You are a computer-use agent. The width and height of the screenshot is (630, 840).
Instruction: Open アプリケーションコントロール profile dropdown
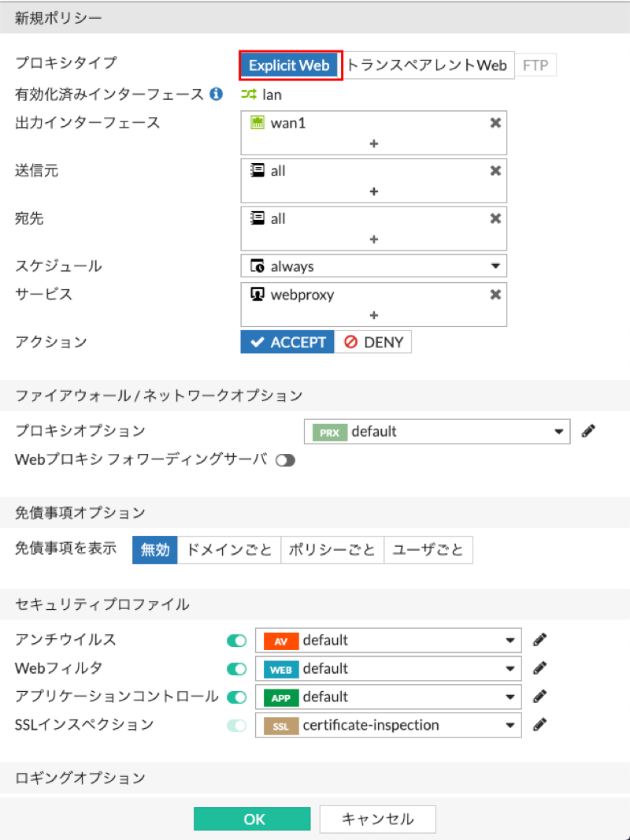click(388, 697)
